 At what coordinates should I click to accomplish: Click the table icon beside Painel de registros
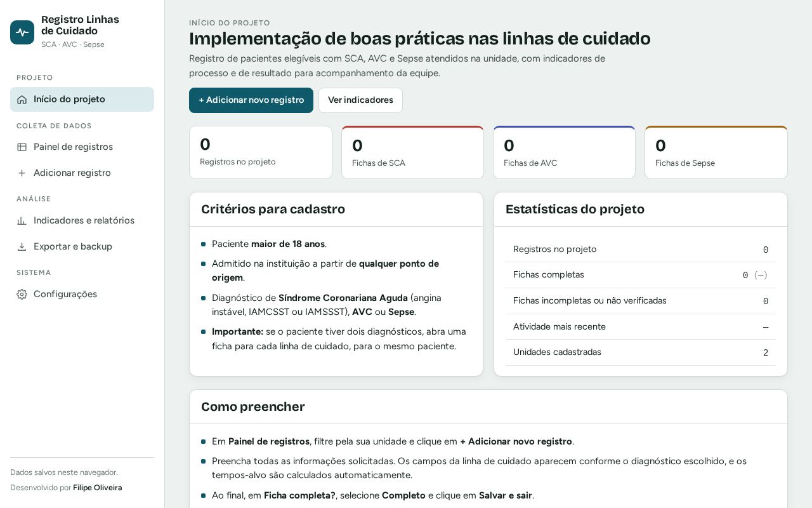click(x=22, y=147)
